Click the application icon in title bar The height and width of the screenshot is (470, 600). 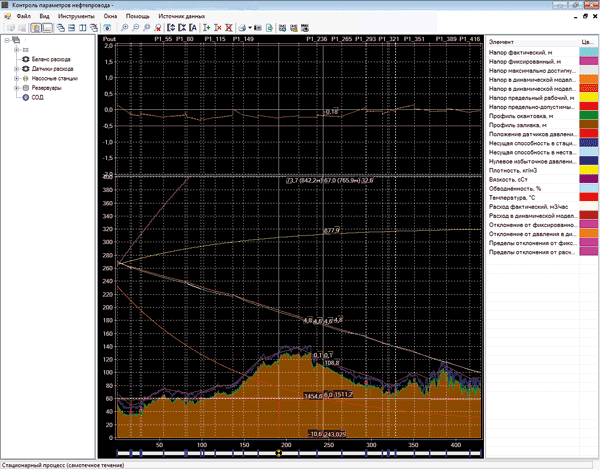(5, 5)
